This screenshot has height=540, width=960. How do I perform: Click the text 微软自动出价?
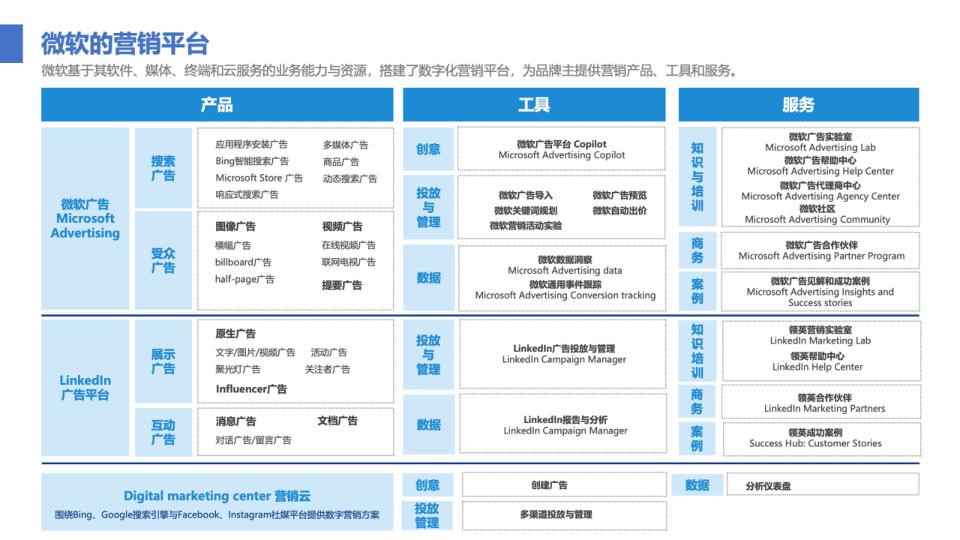[620, 211]
